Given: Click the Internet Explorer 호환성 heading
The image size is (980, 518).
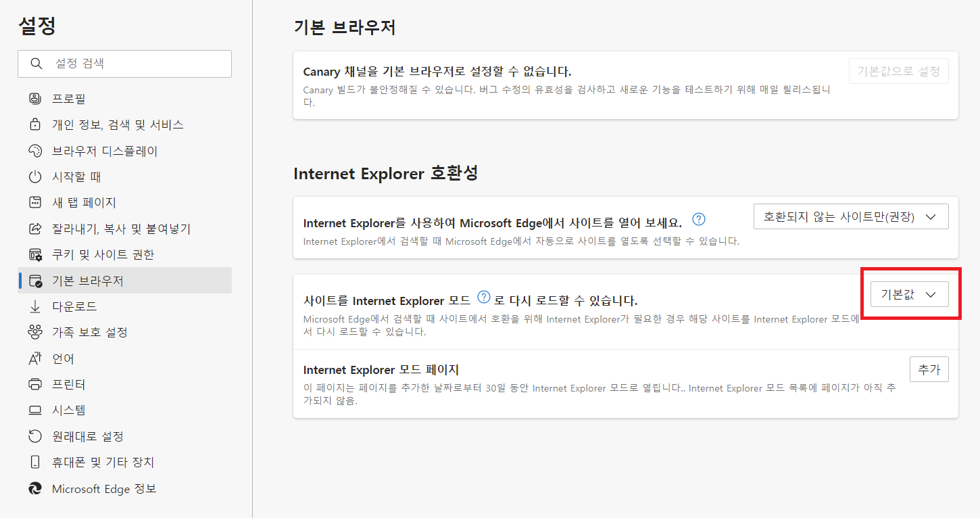Looking at the screenshot, I should (x=386, y=173).
